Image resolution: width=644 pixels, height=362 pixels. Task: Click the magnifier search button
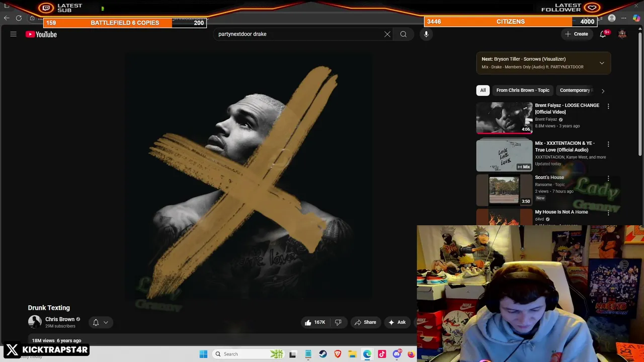tap(404, 34)
